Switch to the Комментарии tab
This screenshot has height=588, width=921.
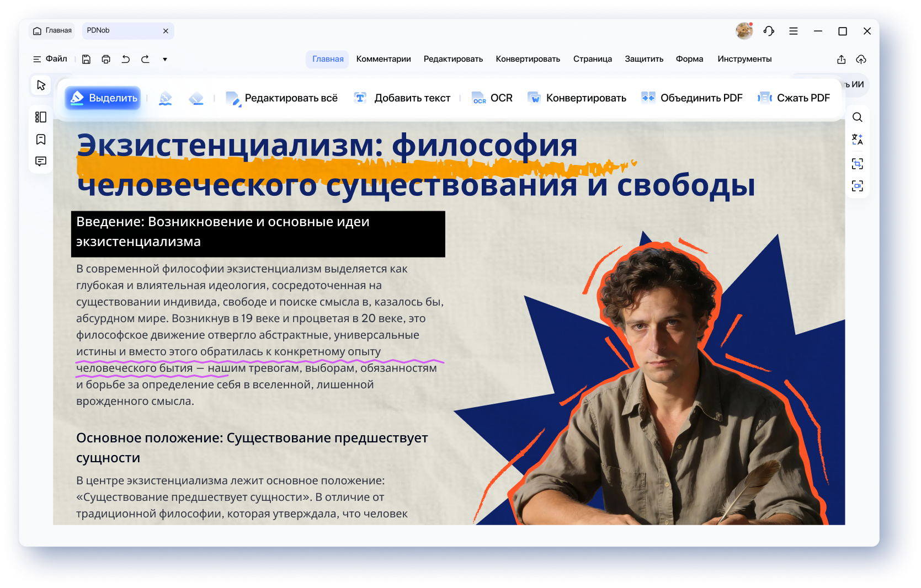coord(383,59)
